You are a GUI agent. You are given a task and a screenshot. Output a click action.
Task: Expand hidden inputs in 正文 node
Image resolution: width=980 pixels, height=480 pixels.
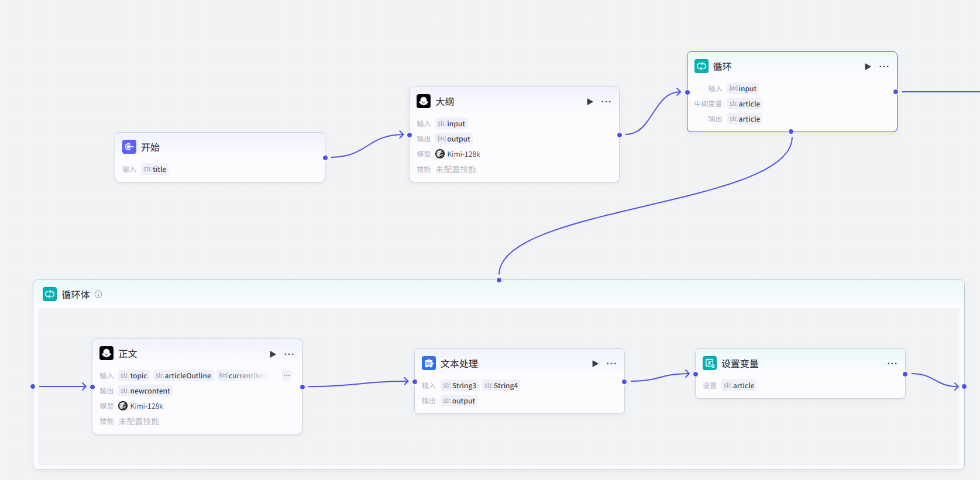[286, 375]
